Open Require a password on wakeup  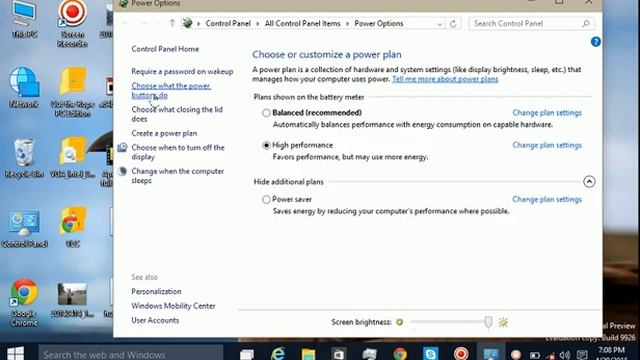pyautogui.click(x=182, y=71)
